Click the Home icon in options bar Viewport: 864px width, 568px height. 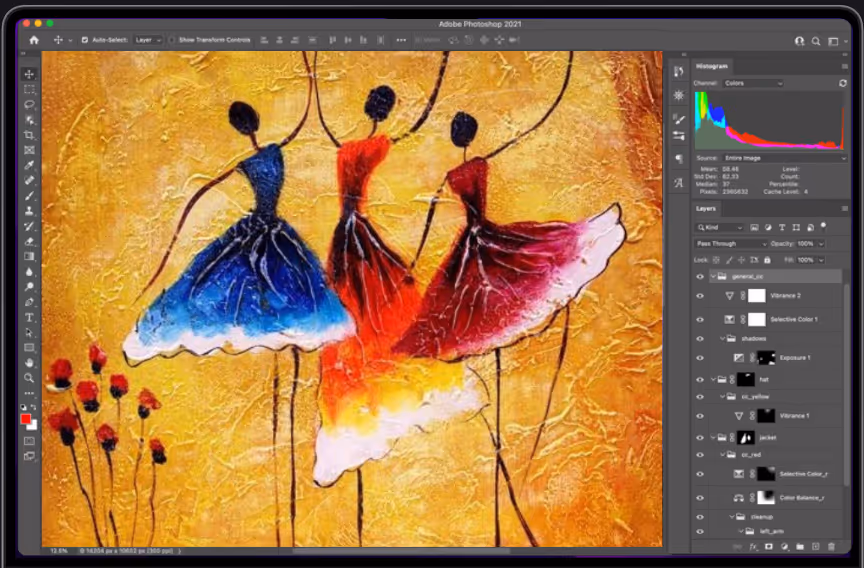point(34,40)
